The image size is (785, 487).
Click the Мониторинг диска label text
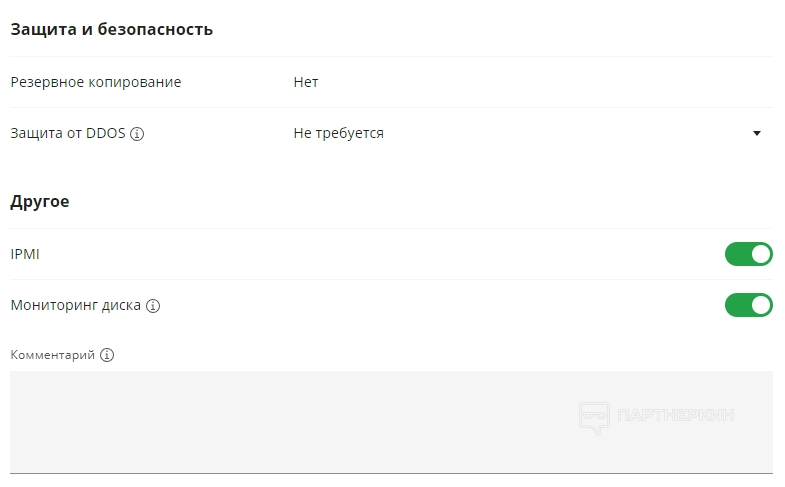[75, 305]
